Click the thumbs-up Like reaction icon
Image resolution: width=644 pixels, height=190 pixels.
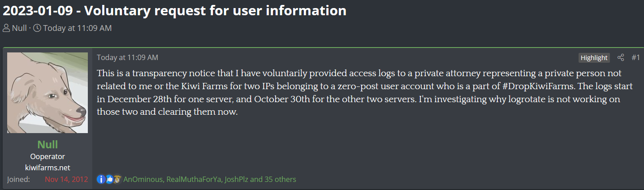point(109,179)
